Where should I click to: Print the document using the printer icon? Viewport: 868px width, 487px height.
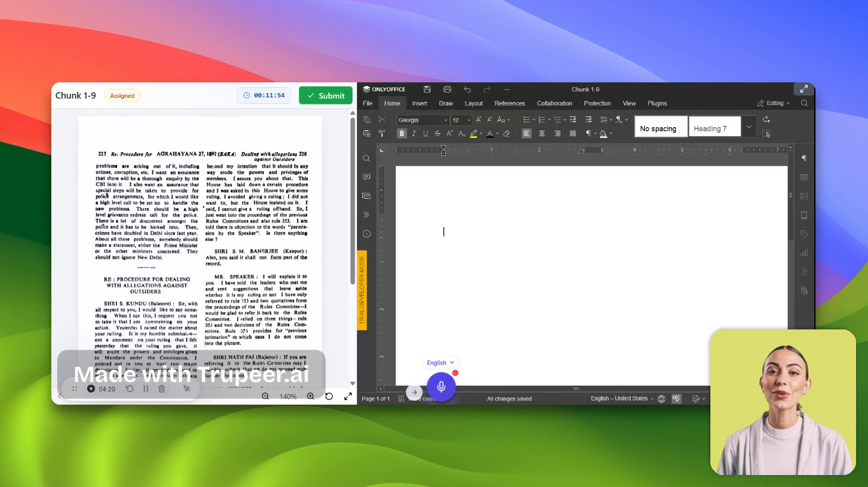pos(447,90)
